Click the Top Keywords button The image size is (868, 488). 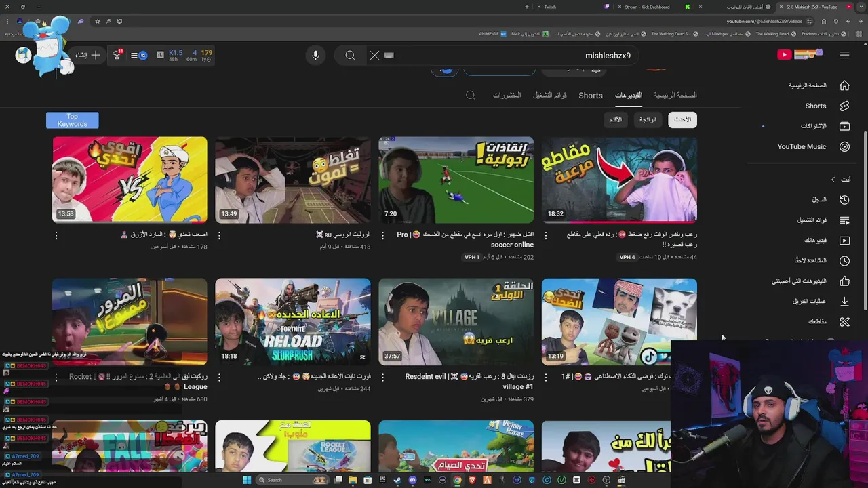[x=72, y=120]
